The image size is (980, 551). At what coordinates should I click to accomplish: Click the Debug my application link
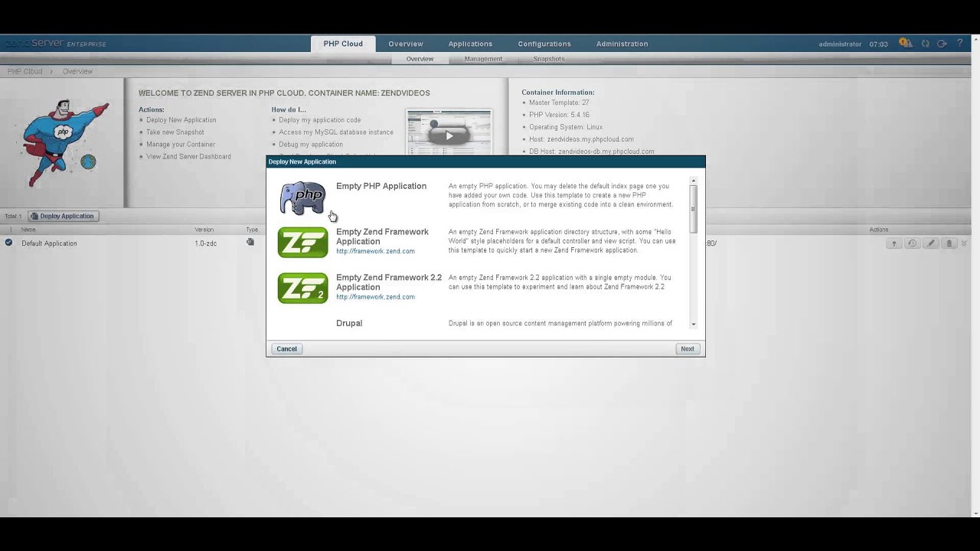[311, 145]
